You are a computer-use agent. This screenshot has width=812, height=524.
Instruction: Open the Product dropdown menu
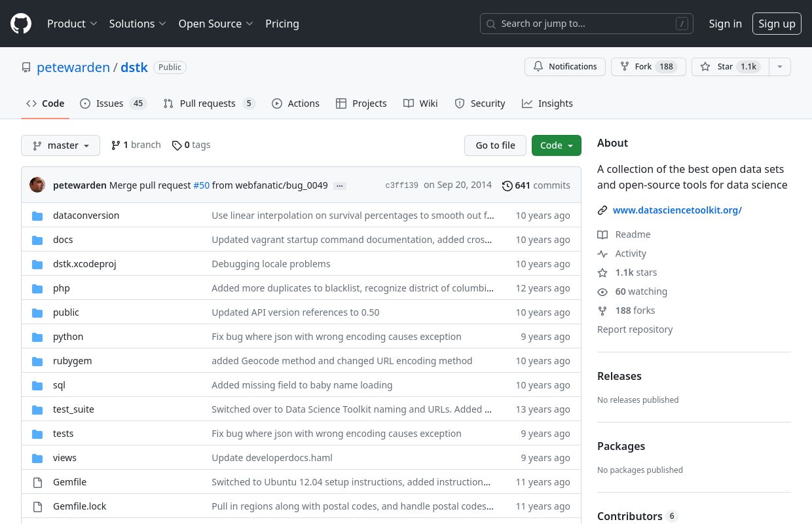coord(72,24)
